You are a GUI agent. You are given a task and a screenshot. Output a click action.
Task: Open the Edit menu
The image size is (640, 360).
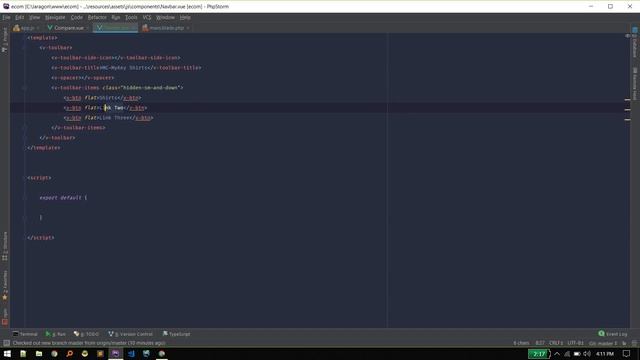(19, 18)
